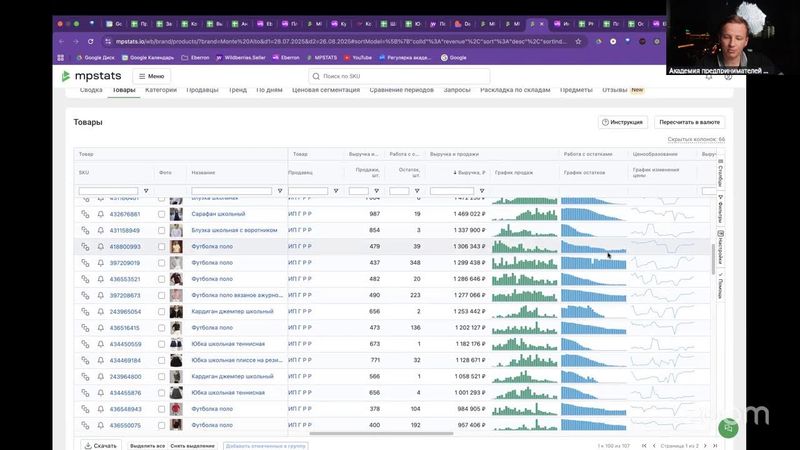This screenshot has width=800, height=450.
Task: Click the Пересчитать в валюте button
Action: [x=690, y=122]
